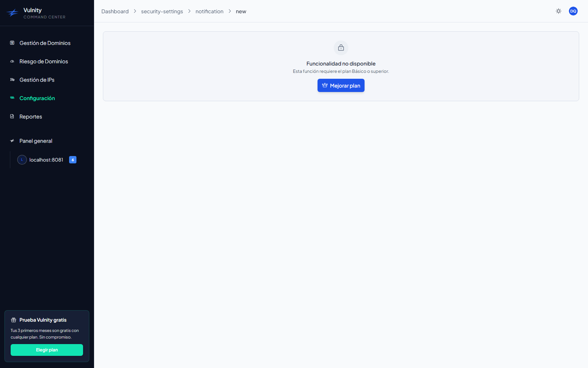Click chevron between Dashboard and security-settings
588x368 pixels.
135,11
